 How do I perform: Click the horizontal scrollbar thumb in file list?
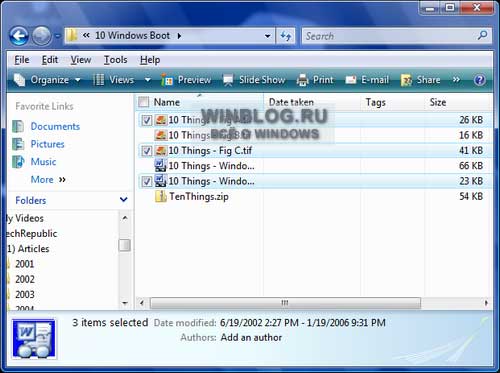click(285, 303)
